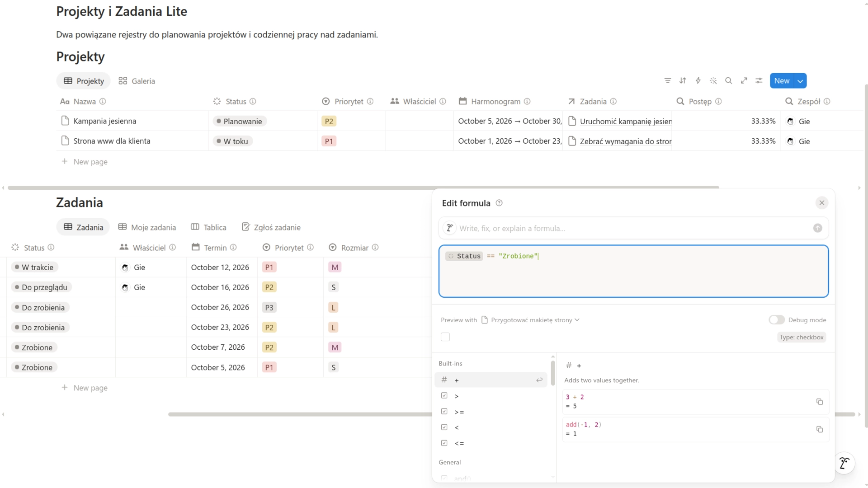Click the formula preview checkbox
This screenshot has height=488, width=868.
pyautogui.click(x=445, y=337)
